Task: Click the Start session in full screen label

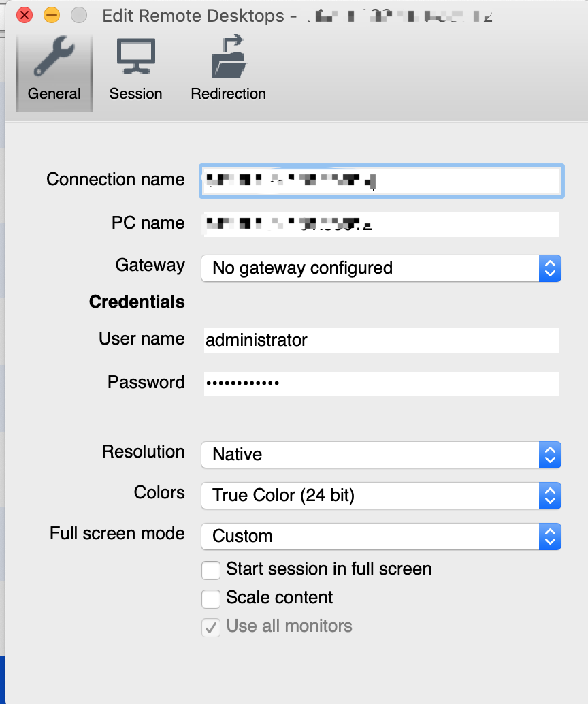Action: pos(329,569)
